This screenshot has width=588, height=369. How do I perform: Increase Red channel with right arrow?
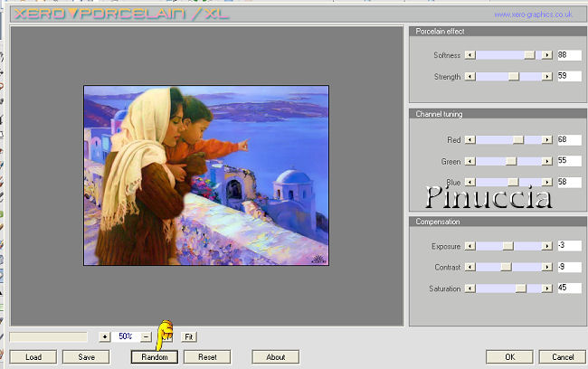pyautogui.click(x=547, y=140)
